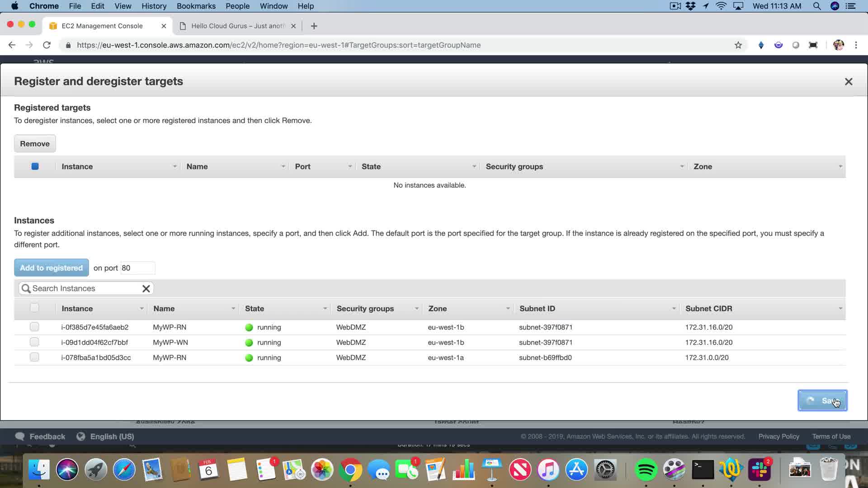This screenshot has height=488, width=868.
Task: Open Terminal from the dock
Action: (x=703, y=470)
